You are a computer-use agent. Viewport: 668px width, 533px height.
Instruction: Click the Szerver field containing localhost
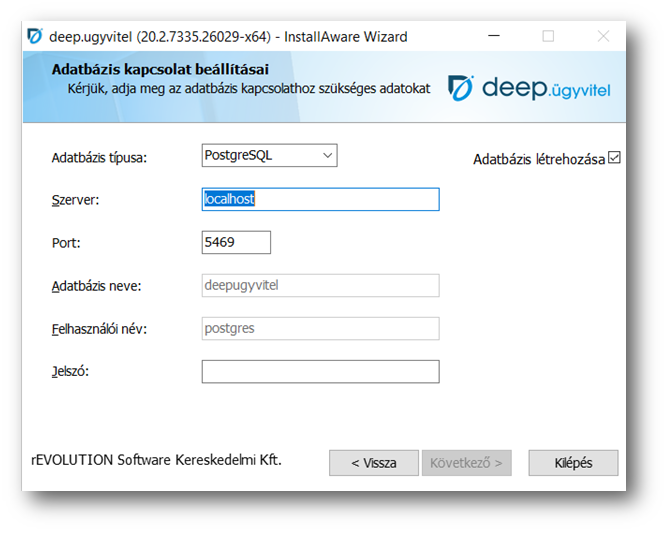320,200
